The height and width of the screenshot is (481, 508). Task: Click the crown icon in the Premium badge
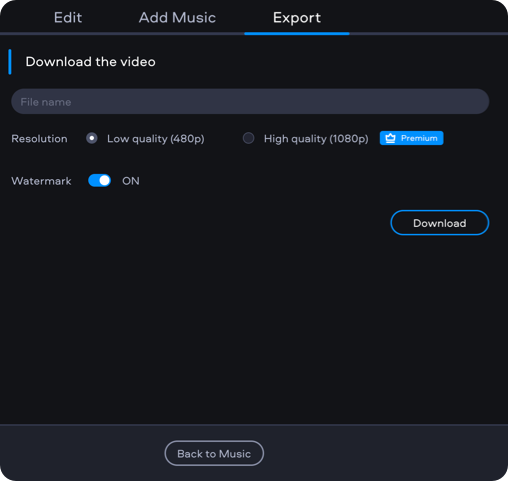click(x=390, y=138)
